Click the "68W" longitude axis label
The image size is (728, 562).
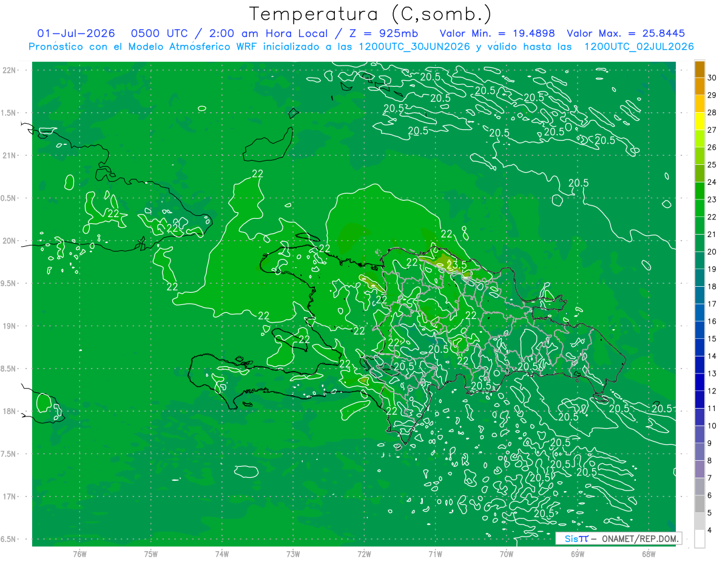tap(649, 554)
